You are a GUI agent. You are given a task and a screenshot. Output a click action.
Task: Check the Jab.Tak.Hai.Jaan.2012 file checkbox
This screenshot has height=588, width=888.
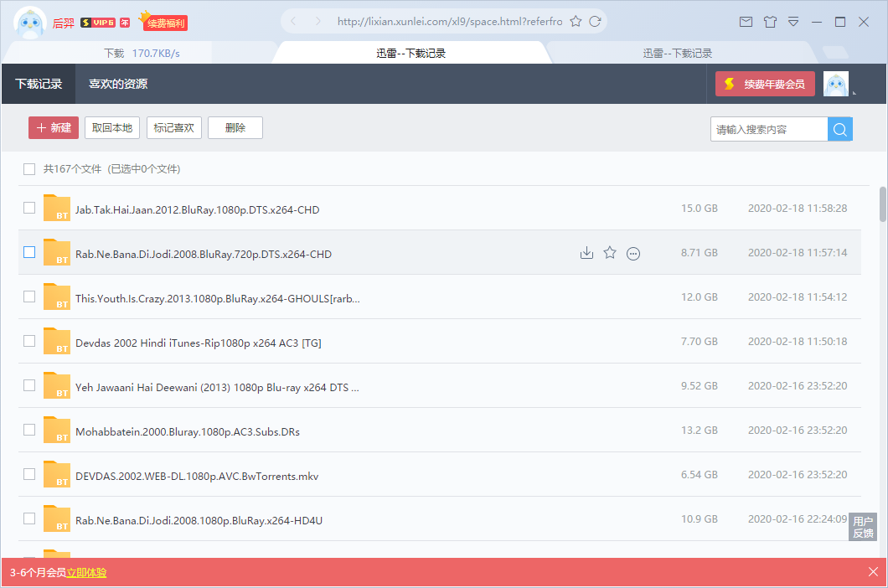pos(29,208)
